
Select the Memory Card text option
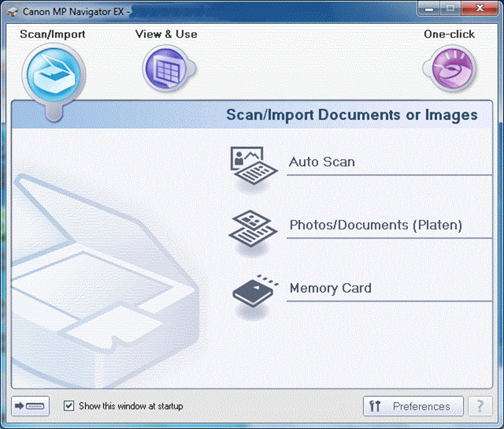pos(331,288)
